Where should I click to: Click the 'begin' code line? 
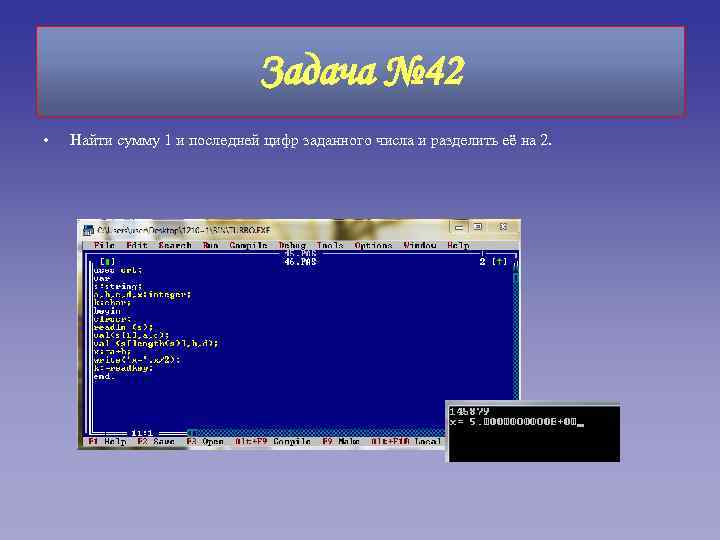(x=107, y=311)
